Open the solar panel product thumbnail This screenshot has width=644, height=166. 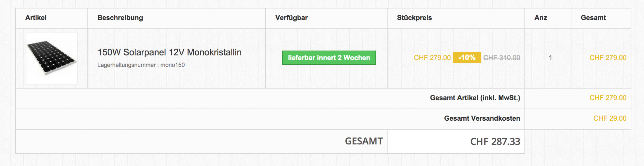coord(52,58)
